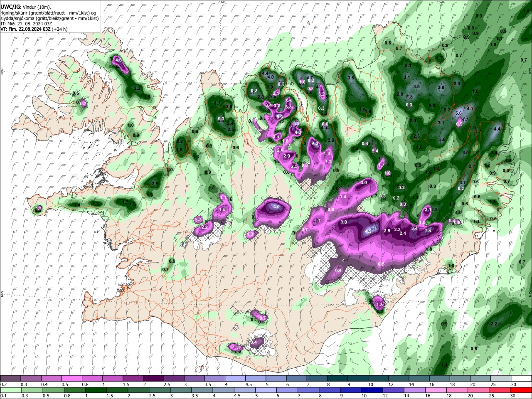Viewport: 532px width, 399px height.
Task: Pick the red 30+ swatch in the bottom legend row
Action: tap(522, 390)
